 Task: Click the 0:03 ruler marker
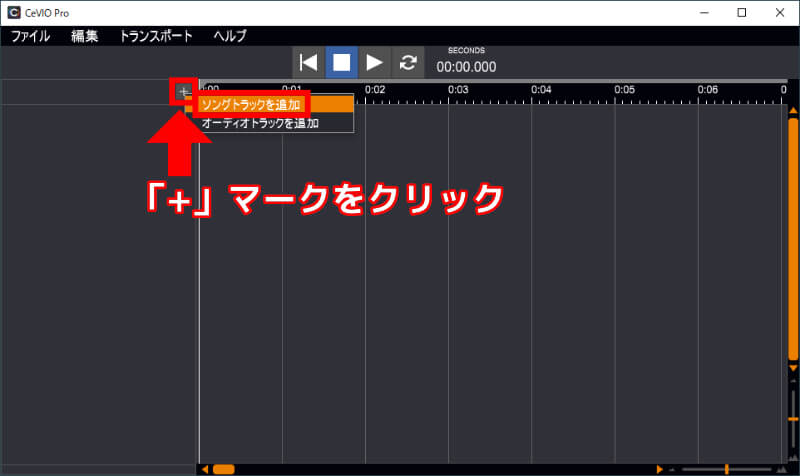point(458,90)
